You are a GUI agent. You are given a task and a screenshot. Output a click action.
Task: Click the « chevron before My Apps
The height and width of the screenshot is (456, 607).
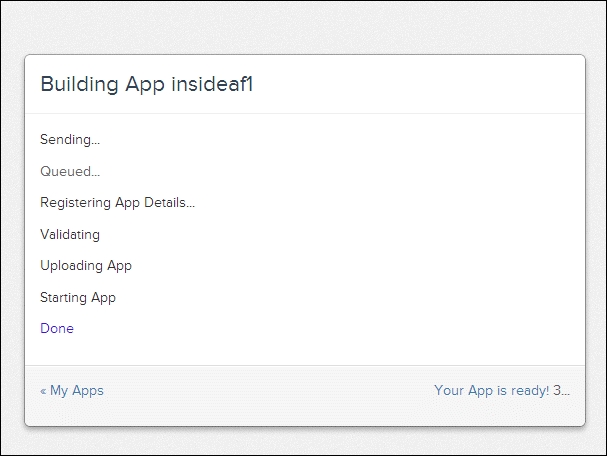tap(43, 391)
